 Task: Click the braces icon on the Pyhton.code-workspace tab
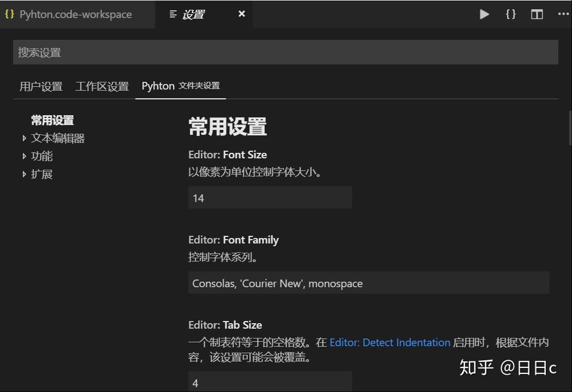click(9, 14)
